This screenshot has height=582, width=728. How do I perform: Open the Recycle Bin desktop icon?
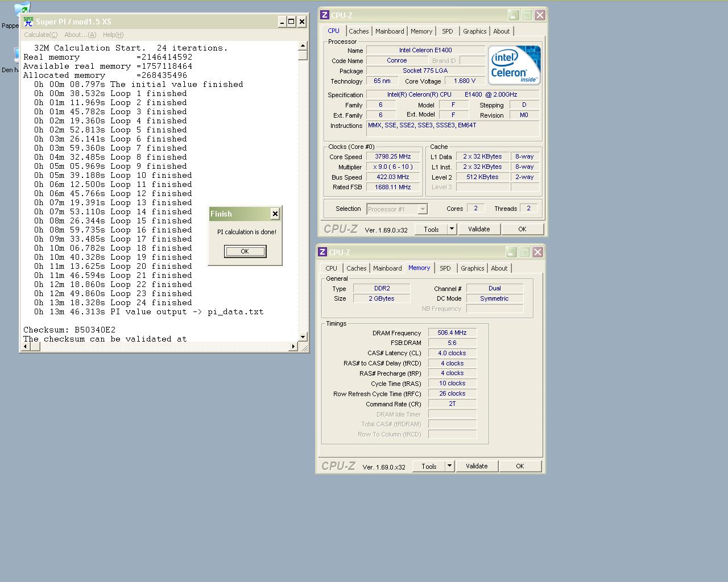(x=22, y=10)
